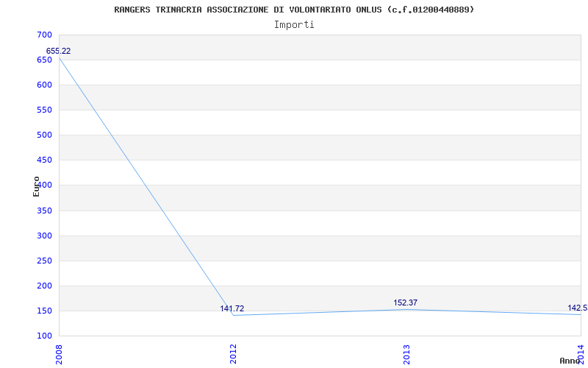Click y-axis value 350
Image resolution: width=588 pixels, height=368 pixels.
tap(44, 210)
